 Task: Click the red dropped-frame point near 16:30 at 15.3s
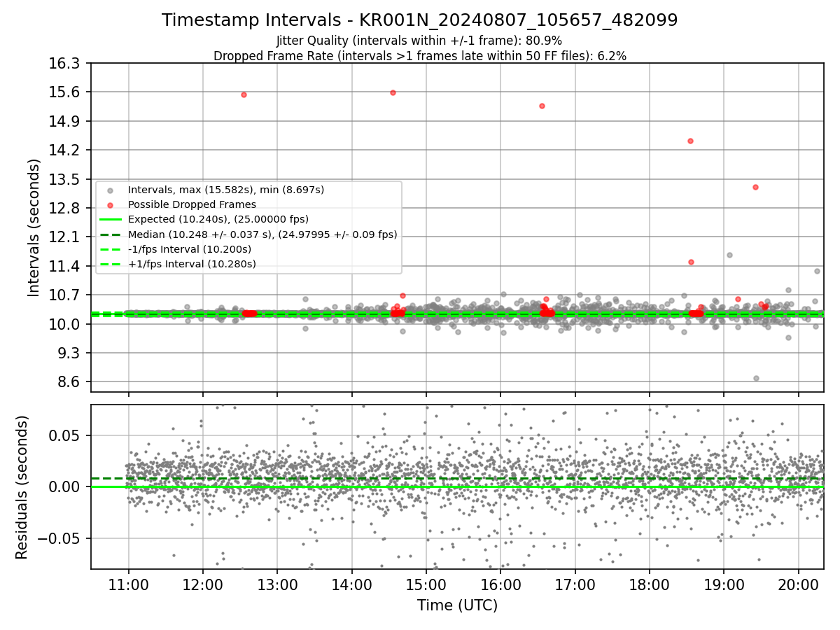(542, 106)
